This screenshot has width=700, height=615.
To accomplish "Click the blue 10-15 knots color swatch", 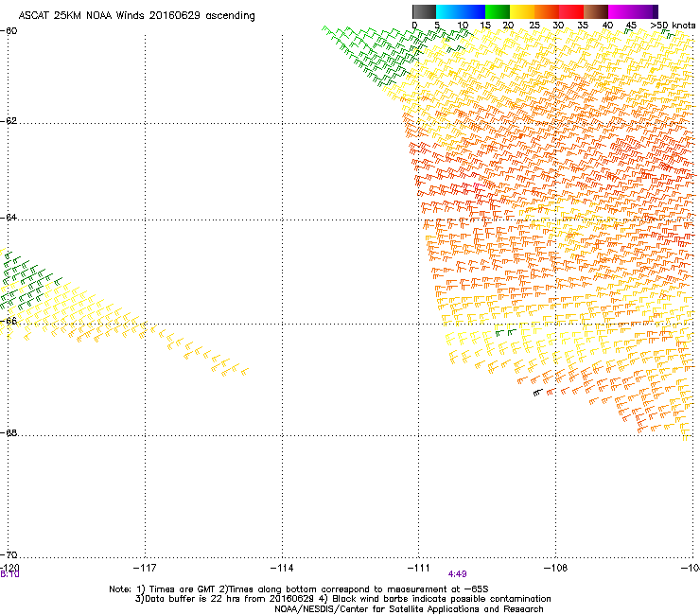I will (x=473, y=11).
